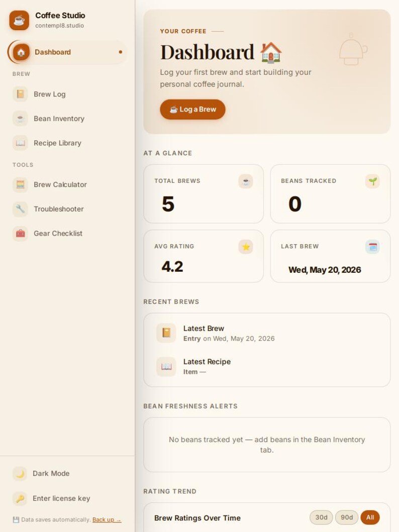The width and height of the screenshot is (399, 532).
Task: Click the Brew Log notebook icon
Action: (x=21, y=94)
